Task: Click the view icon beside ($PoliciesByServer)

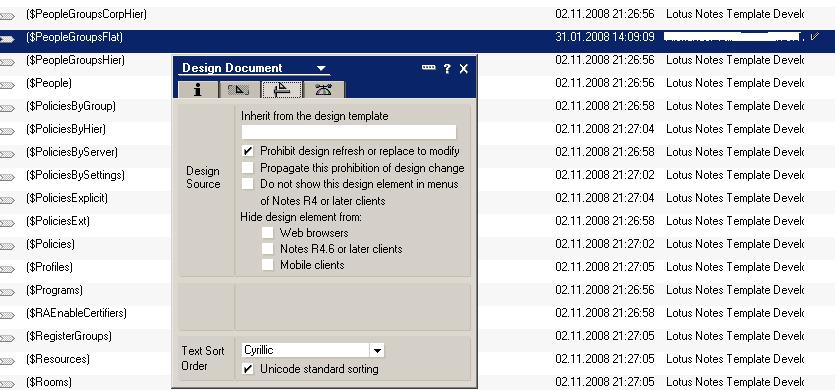Action: click(7, 155)
